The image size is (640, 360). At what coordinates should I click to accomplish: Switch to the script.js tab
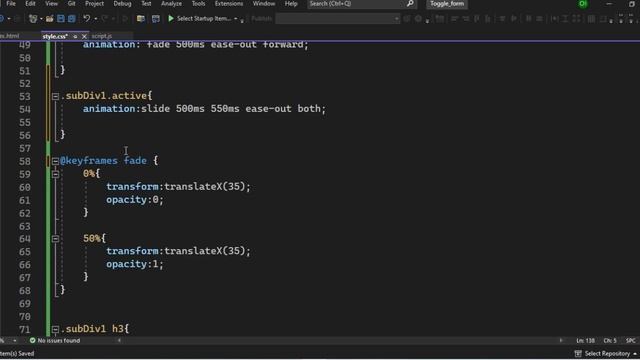point(102,36)
